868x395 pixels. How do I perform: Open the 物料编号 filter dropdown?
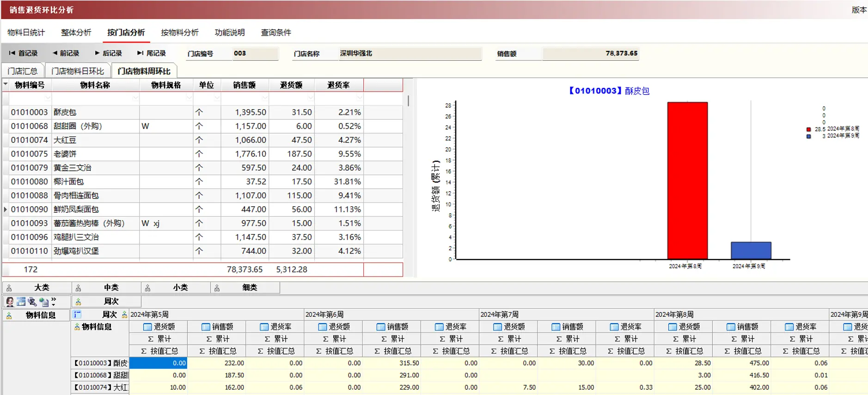[48, 98]
